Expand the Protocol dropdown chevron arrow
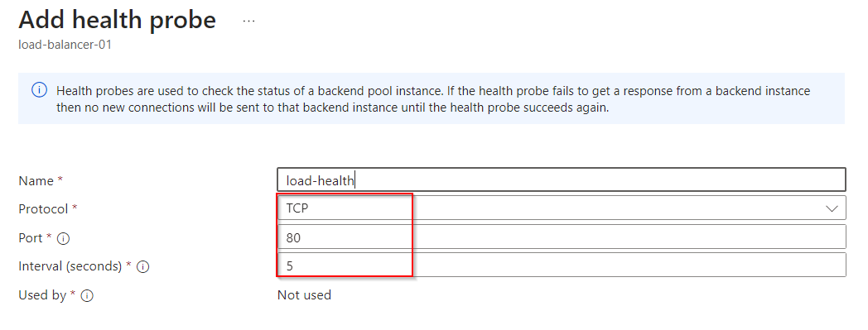 [832, 208]
